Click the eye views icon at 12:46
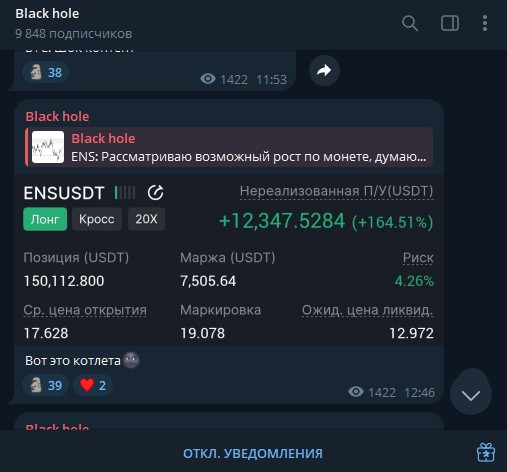 point(356,392)
